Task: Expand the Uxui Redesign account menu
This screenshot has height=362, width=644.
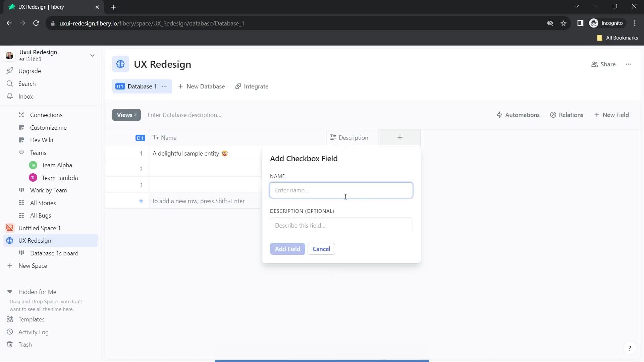Action: (92, 55)
